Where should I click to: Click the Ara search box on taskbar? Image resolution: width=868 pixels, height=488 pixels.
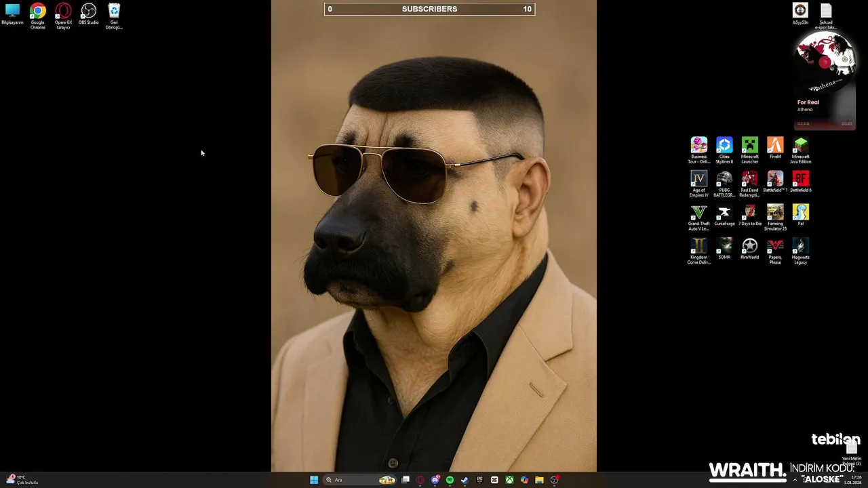pyautogui.click(x=360, y=480)
